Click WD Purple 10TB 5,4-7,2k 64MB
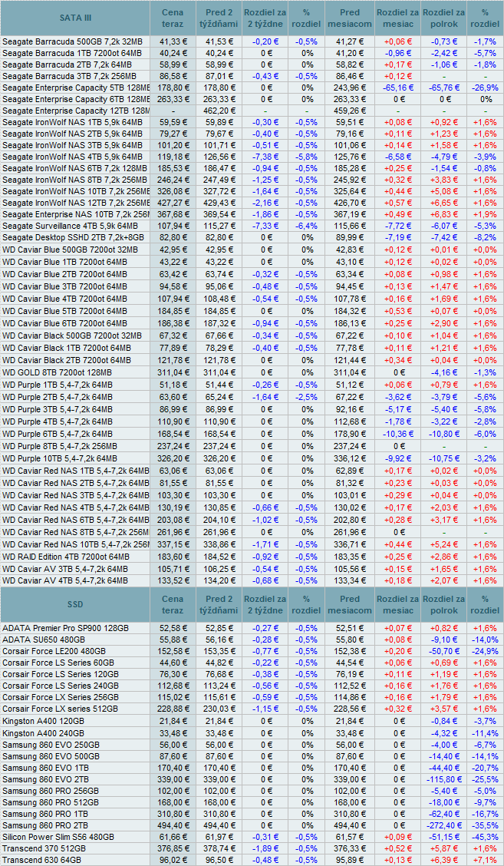Screen dimensions: 504x866 (x=60, y=458)
